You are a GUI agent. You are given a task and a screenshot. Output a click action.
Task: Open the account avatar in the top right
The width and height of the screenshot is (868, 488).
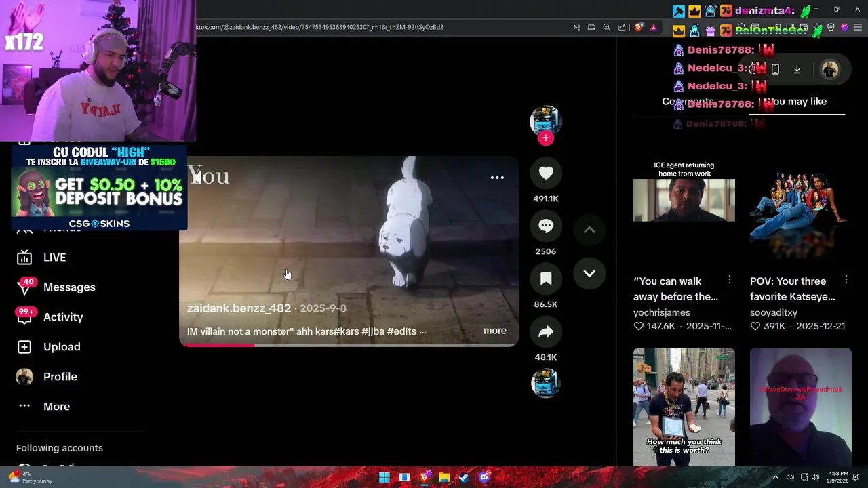[830, 69]
